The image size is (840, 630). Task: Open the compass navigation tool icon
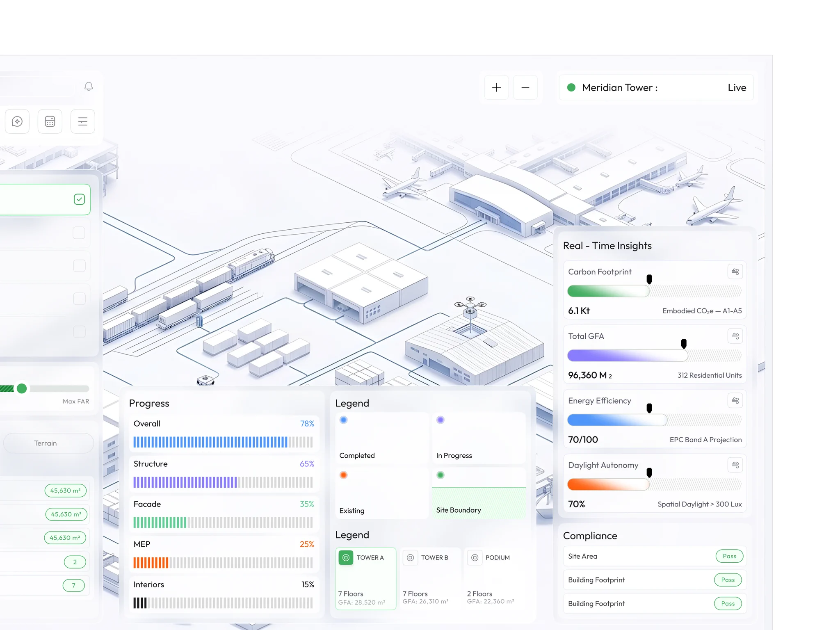[x=17, y=121]
